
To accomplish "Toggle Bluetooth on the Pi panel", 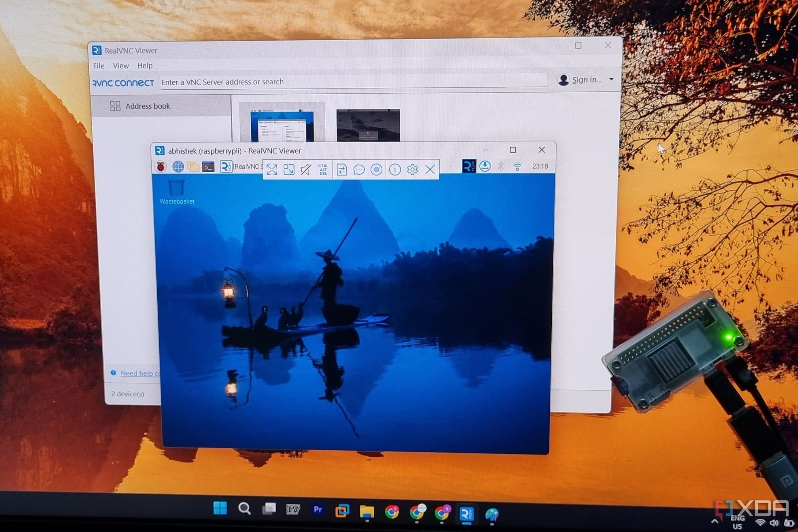I will (501, 166).
